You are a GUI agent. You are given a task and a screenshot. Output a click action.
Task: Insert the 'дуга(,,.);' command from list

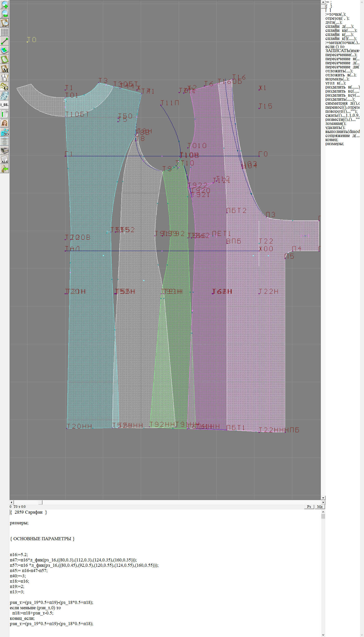334,22
